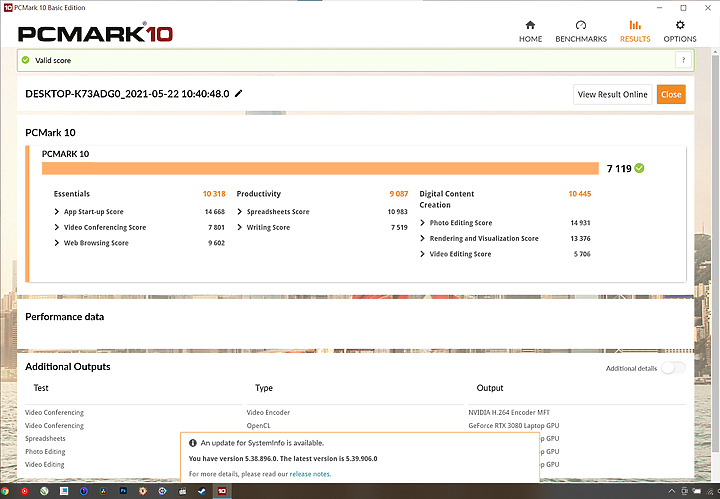Toggle the Additional details switch
This screenshot has width=720, height=499.
pos(674,368)
